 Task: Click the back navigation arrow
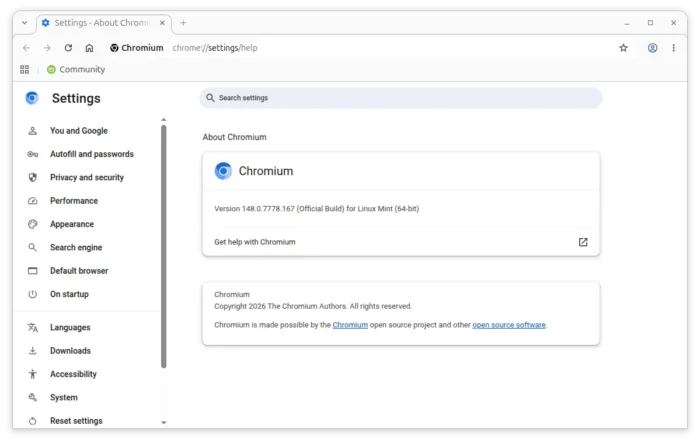pyautogui.click(x=26, y=48)
